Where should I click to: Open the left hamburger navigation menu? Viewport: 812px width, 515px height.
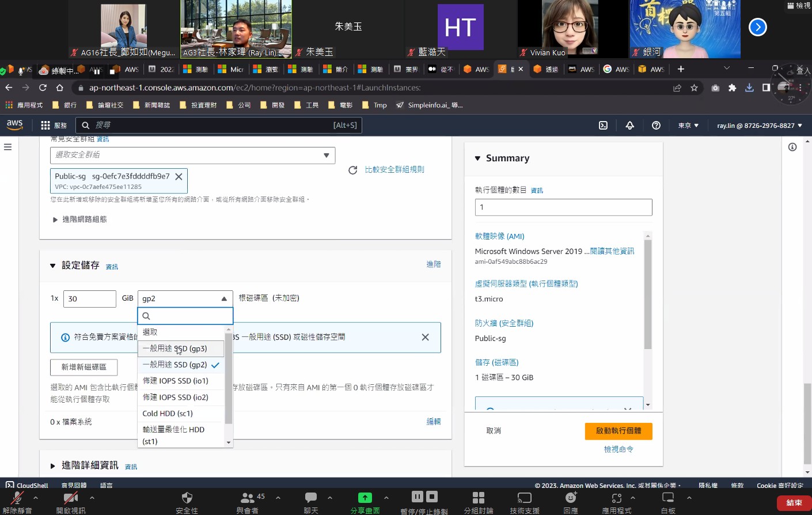coord(7,147)
